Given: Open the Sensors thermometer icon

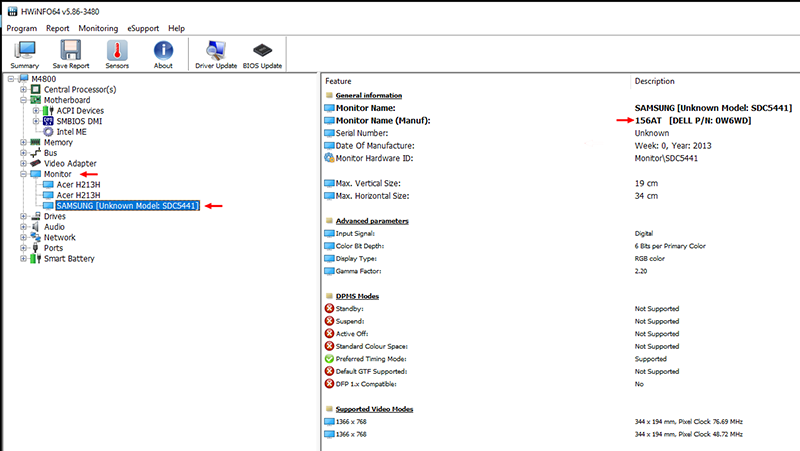Looking at the screenshot, I should [x=117, y=51].
